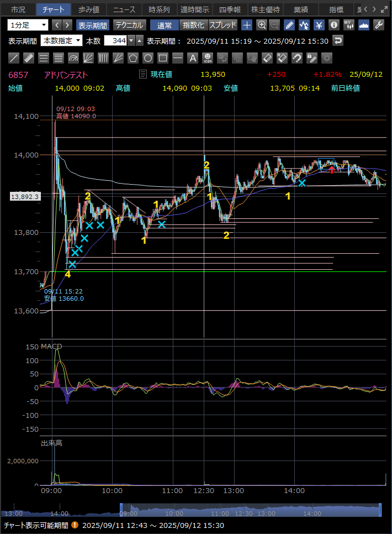Viewport: 392px width, 534px height.
Task: Click the 表示期間 button
Action: click(x=93, y=25)
